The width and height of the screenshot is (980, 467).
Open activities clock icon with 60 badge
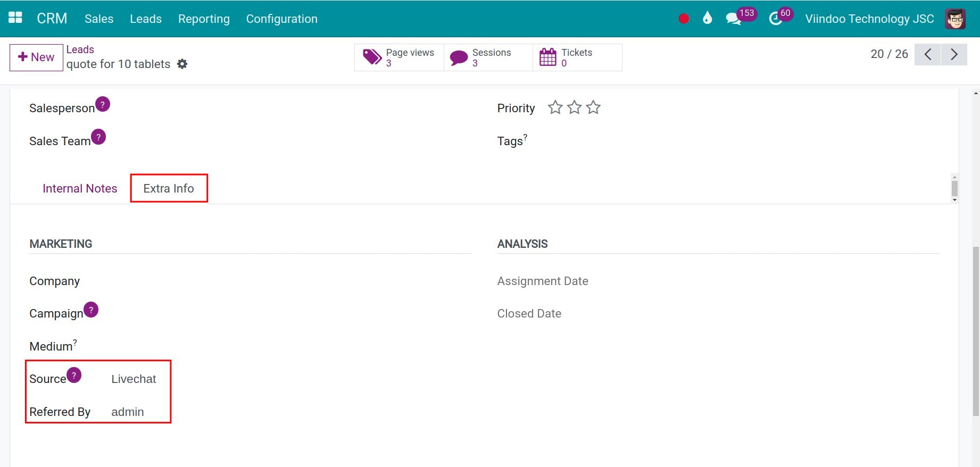pos(776,19)
